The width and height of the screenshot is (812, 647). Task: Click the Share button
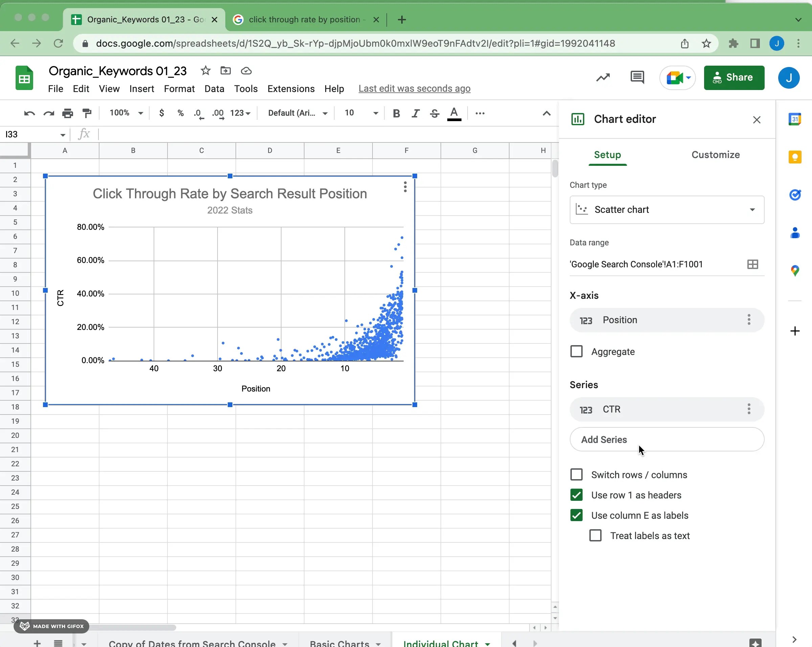click(x=734, y=77)
